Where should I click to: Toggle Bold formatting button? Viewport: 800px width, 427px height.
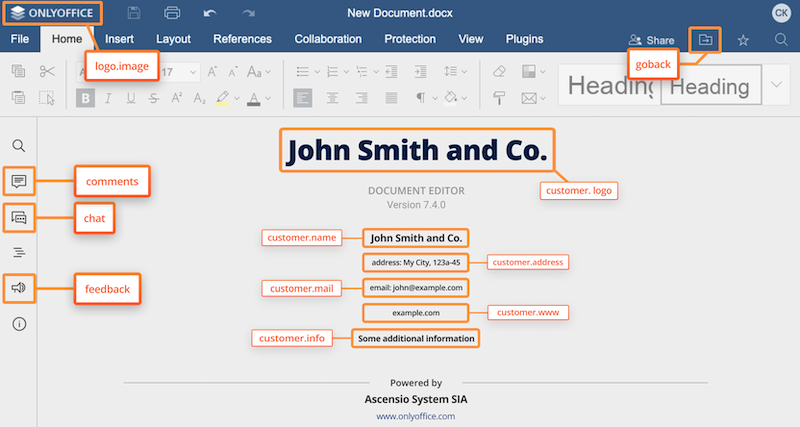[x=86, y=98]
